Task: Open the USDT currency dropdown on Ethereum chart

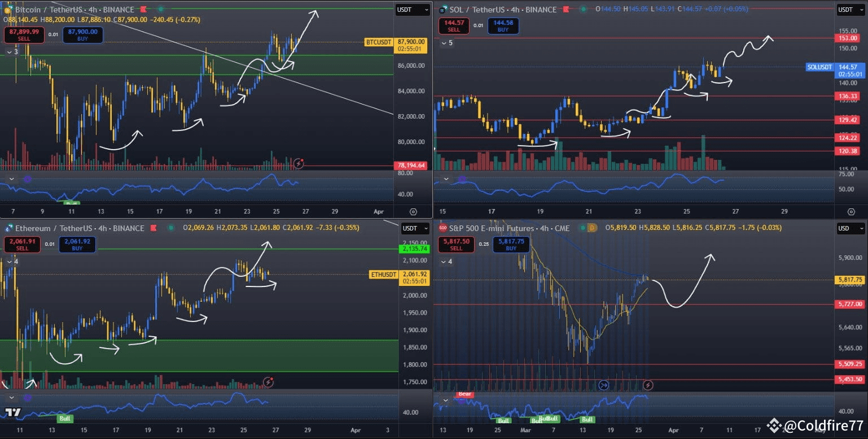Action: click(x=415, y=228)
